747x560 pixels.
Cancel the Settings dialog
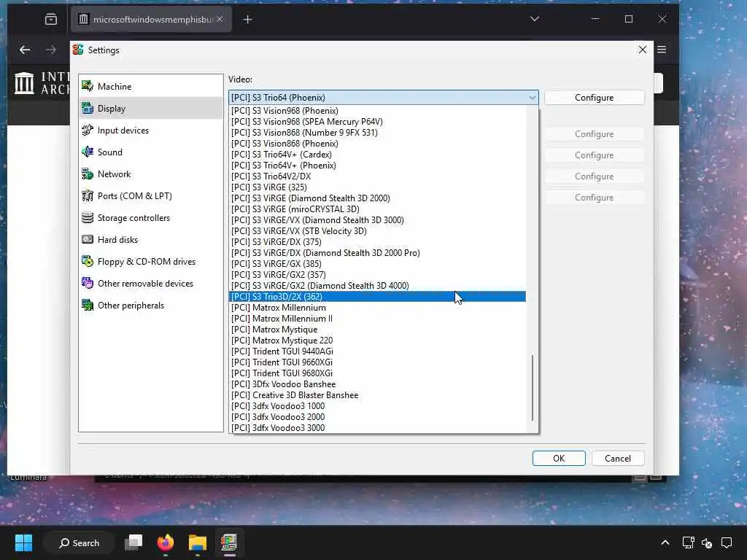click(618, 458)
